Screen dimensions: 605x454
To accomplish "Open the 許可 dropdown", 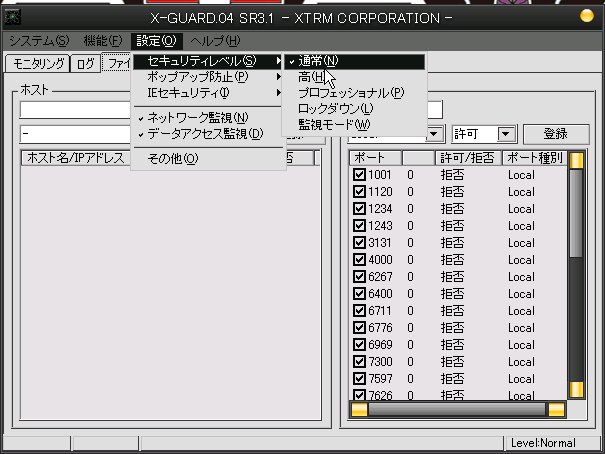I will pos(506,134).
